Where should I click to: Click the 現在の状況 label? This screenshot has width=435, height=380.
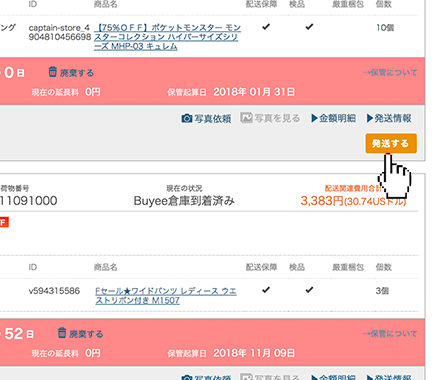coord(184,189)
